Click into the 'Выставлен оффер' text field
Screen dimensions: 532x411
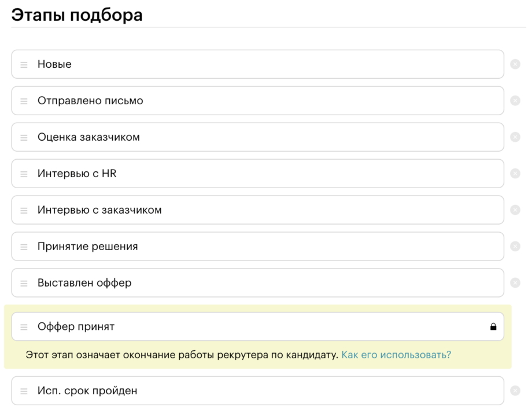click(260, 283)
